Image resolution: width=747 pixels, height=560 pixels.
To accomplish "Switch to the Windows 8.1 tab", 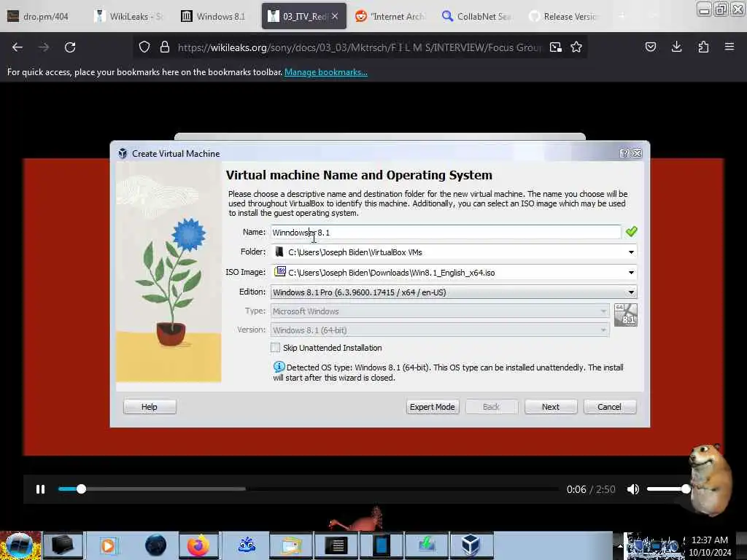I will (x=215, y=16).
